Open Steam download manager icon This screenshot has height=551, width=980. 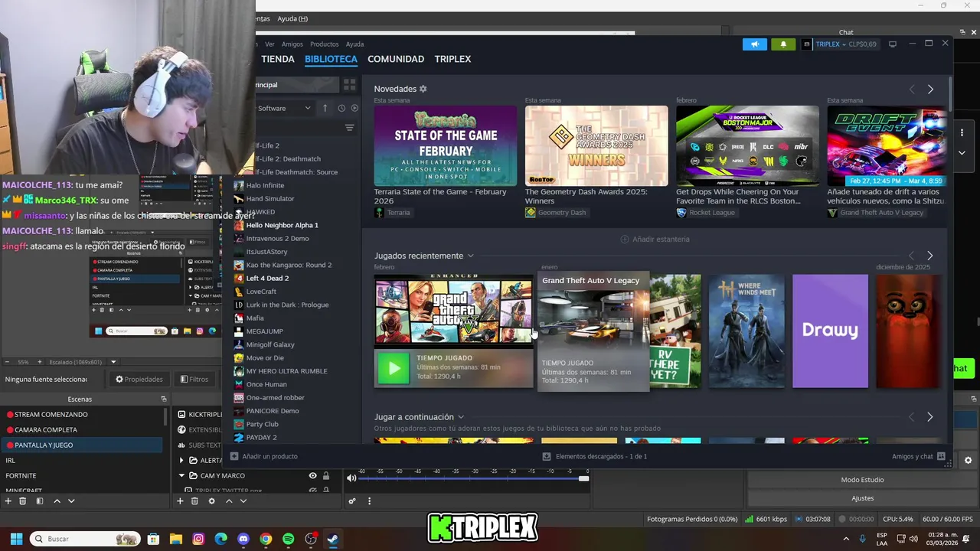[547, 456]
